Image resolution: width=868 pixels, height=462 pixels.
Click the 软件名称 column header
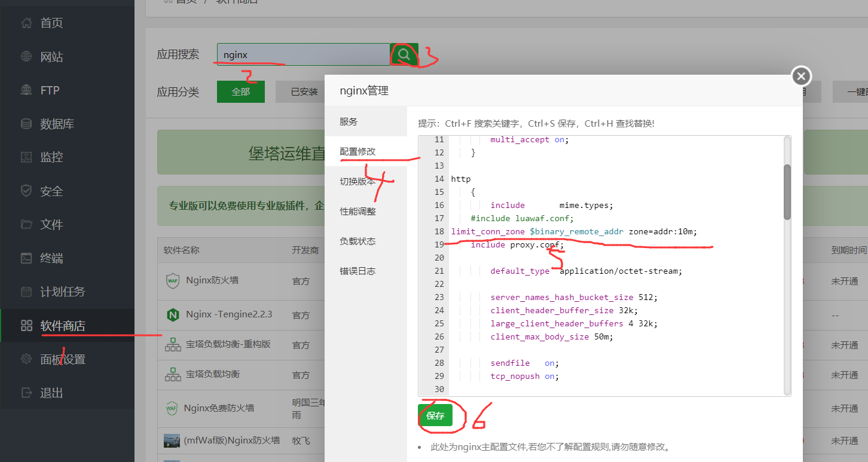click(182, 250)
